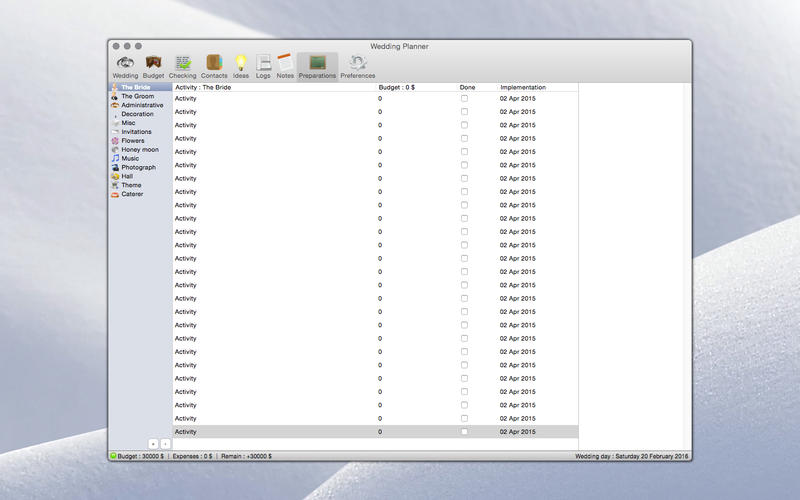Open the Contacts address book icon
This screenshot has width=800, height=500.
click(x=214, y=62)
